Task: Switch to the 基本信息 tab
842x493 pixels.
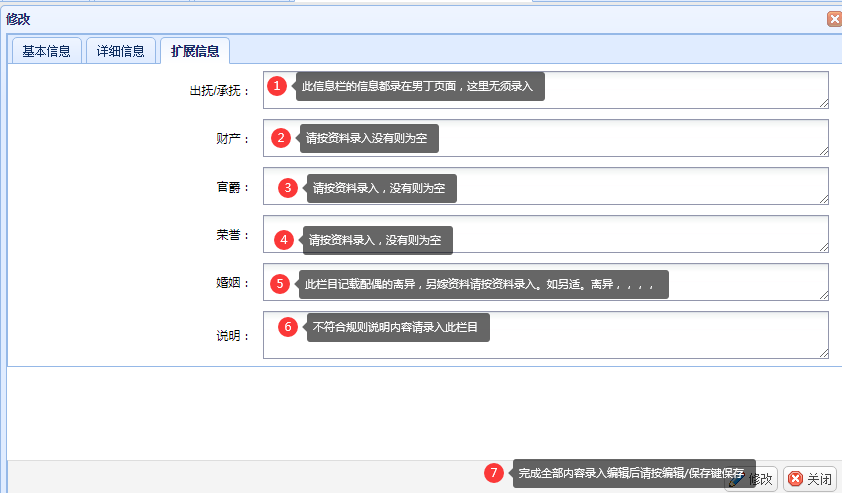Action: point(46,51)
